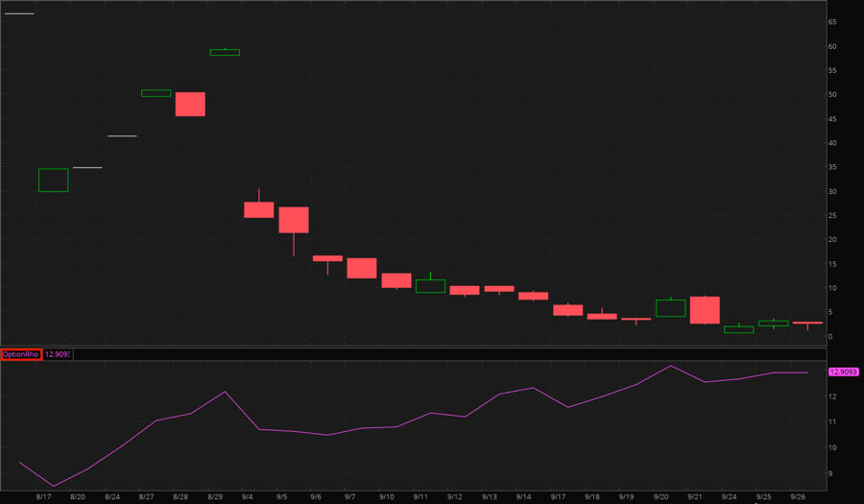
Task: Click the OptionRho study label
Action: [x=20, y=354]
